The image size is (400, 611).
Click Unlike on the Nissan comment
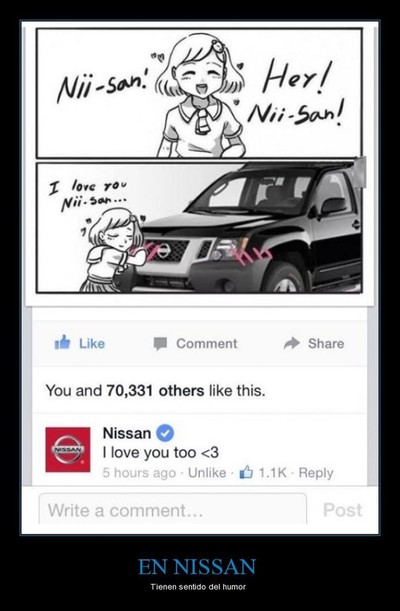tap(207, 473)
